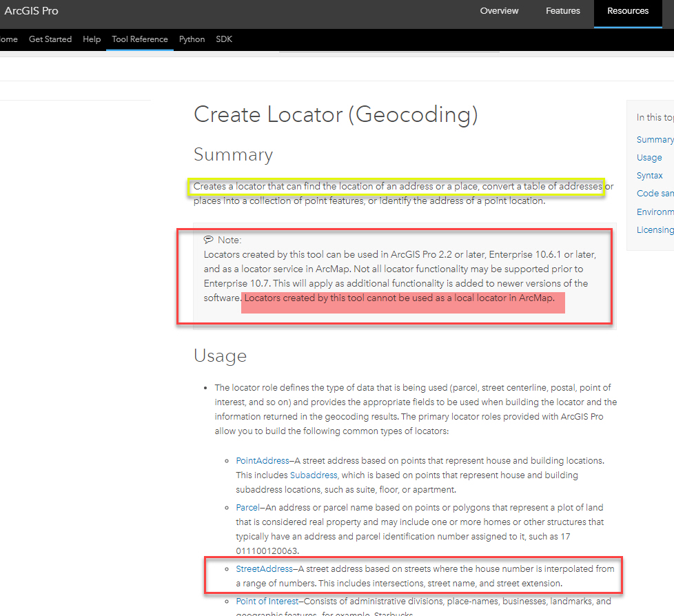Viewport: 674px width, 616px height.
Task: Click the highlighted sentence about local locator in ArcMap
Action: 399,298
